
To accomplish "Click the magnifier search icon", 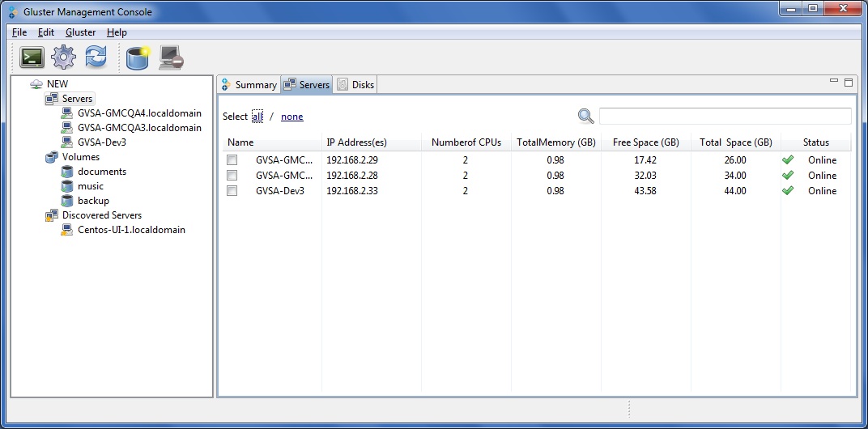I will (586, 116).
